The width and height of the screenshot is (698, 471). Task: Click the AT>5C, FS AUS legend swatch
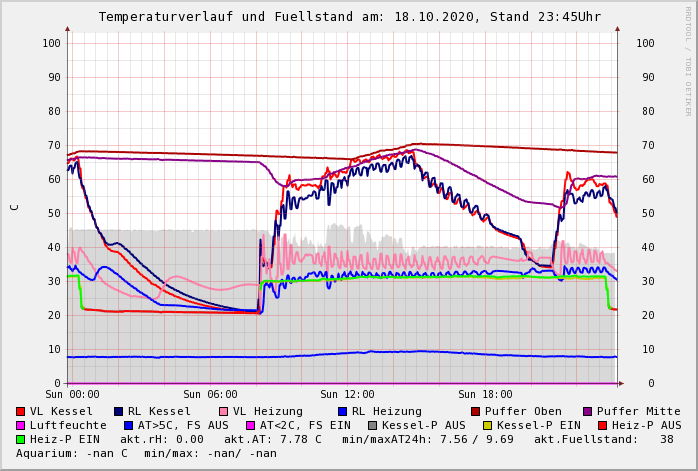126,425
